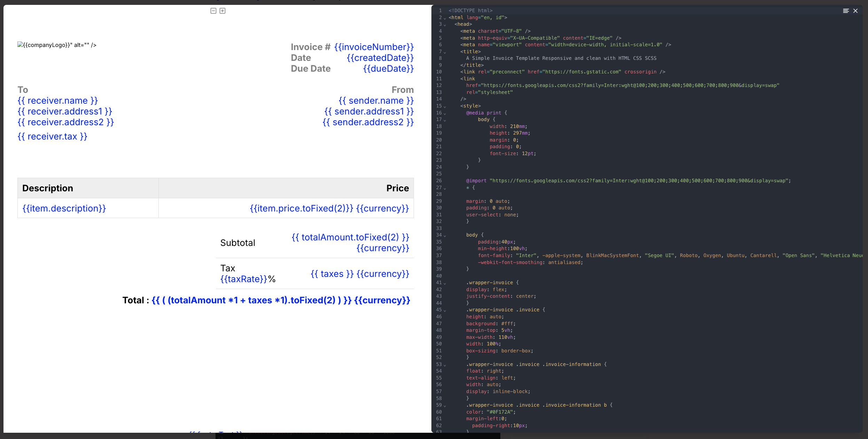Viewport: 868px width, 439px height.
Task: Click the 'width: 210mm' code line
Action: pos(508,127)
